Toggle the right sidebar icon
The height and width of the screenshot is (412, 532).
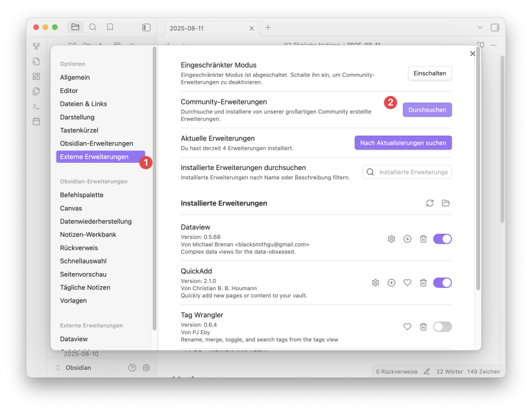click(x=495, y=27)
